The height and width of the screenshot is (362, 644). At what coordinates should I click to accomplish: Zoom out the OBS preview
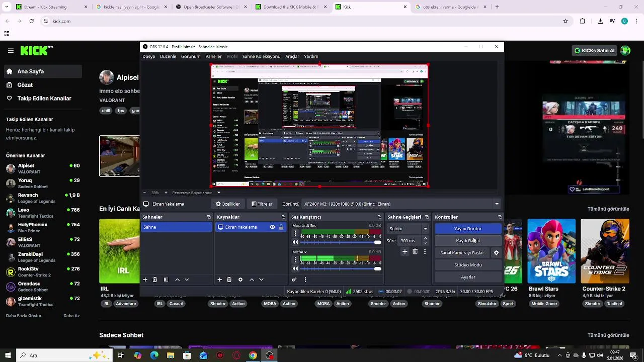145,193
